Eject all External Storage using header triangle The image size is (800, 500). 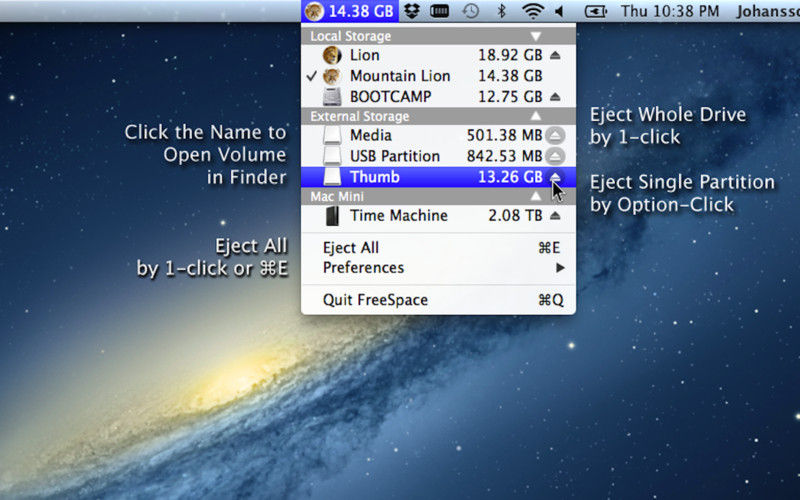(x=536, y=116)
